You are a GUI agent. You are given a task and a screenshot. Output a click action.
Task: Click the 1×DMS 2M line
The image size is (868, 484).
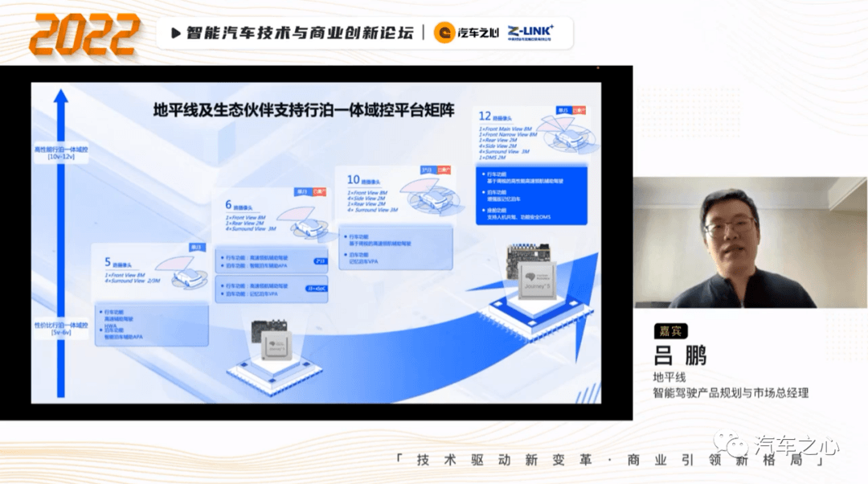pos(493,158)
